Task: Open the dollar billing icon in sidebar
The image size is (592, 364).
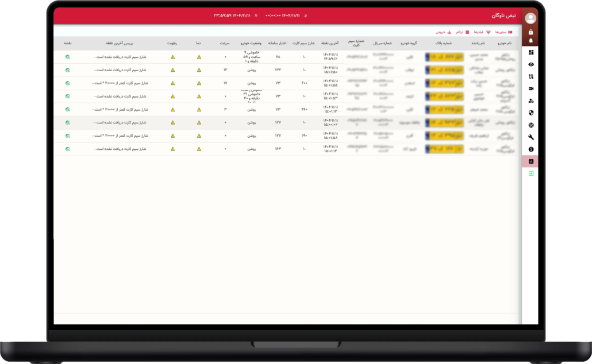Action: (x=531, y=149)
